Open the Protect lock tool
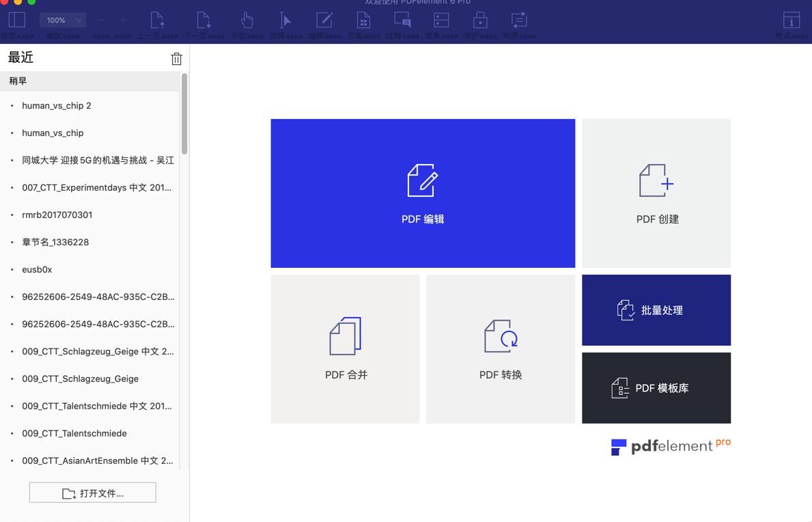Viewport: 812px width, 522px height. (480, 20)
